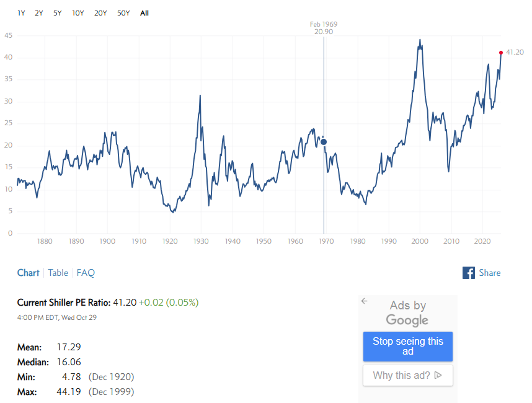Image resolution: width=532 pixels, height=403 pixels.
Task: Click the AdChoices triangle icon
Action: tap(438, 375)
